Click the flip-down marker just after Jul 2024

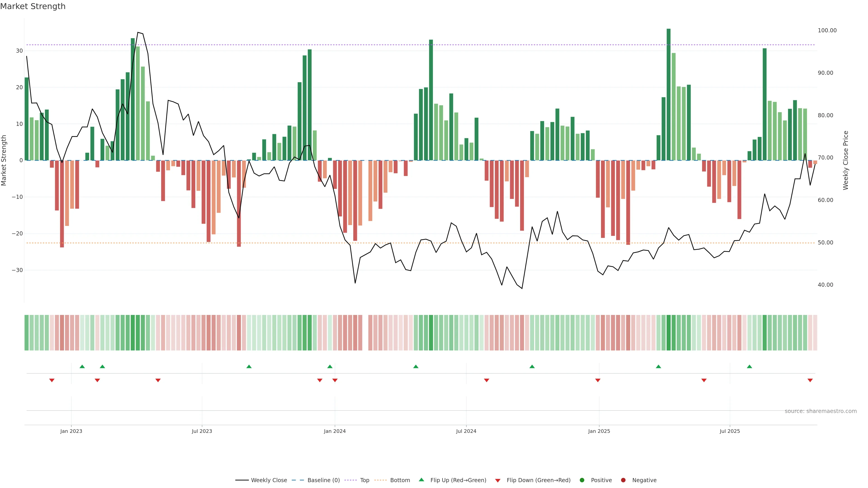click(487, 380)
